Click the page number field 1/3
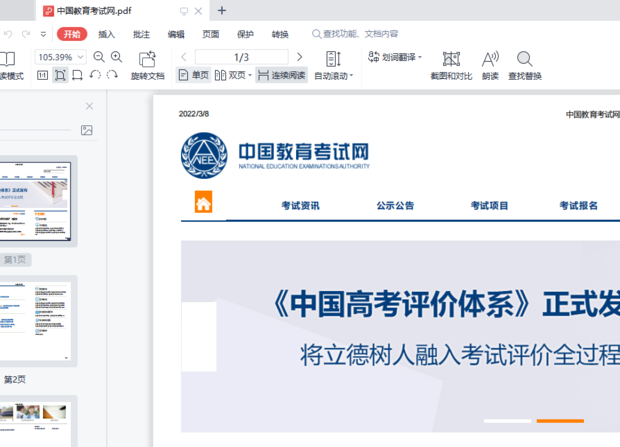Screen dimensions: 620x447 tap(242, 57)
